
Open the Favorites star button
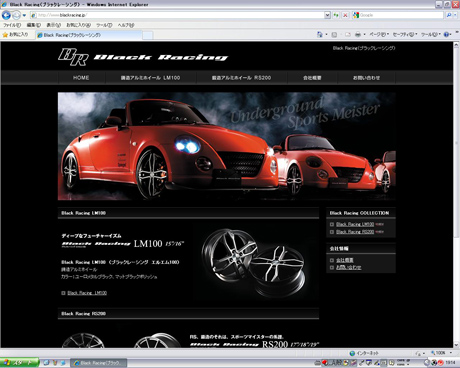coord(16,35)
